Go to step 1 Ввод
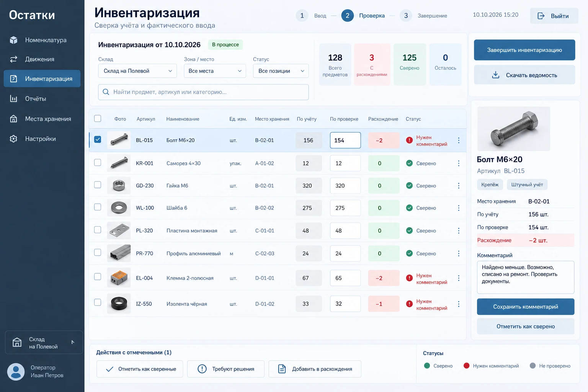The height and width of the screenshot is (392, 588). click(x=311, y=16)
